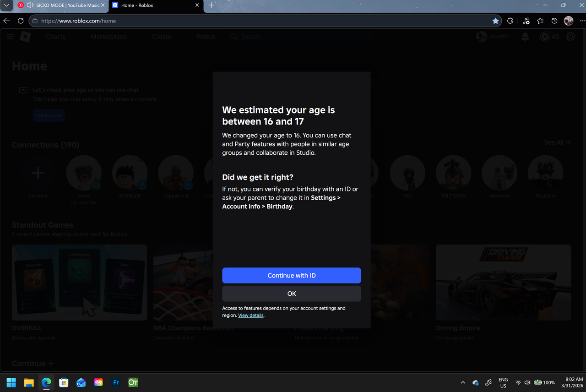Open the Windows Start menu
The image size is (586, 392).
(x=11, y=382)
